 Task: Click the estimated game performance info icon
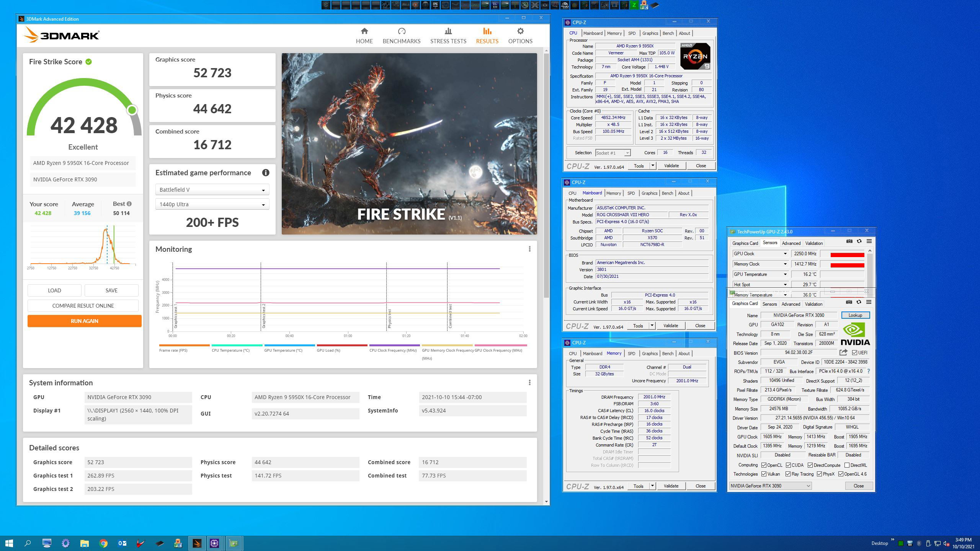point(265,173)
